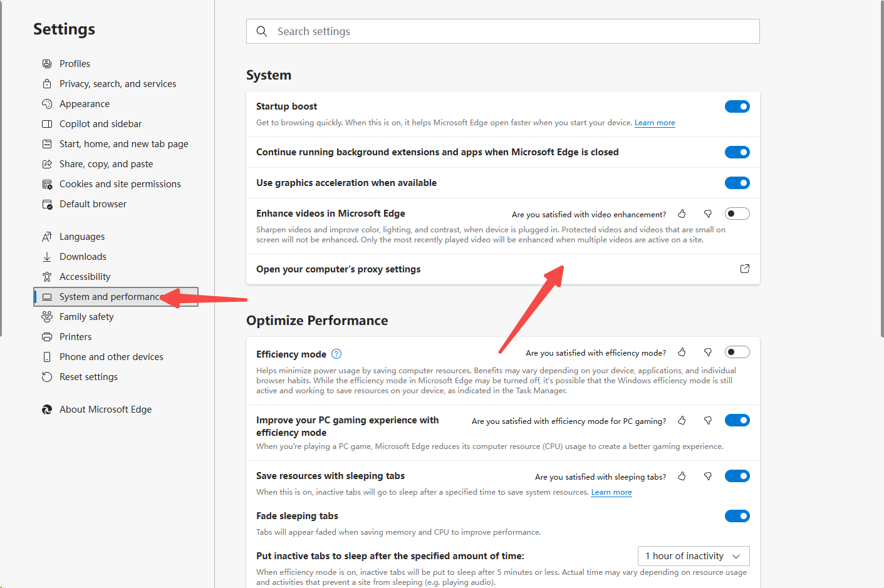Open Cookies and site permissions
This screenshot has height=588, width=884.
click(120, 184)
